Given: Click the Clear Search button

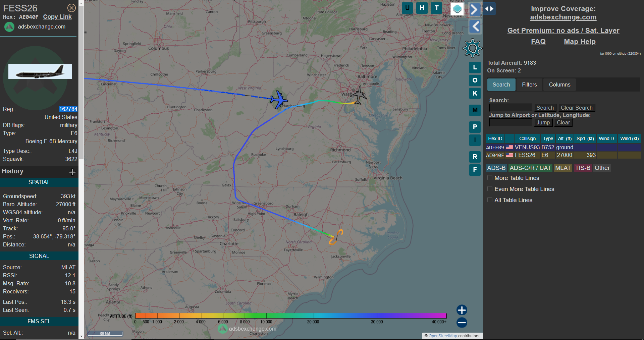Looking at the screenshot, I should coord(577,108).
